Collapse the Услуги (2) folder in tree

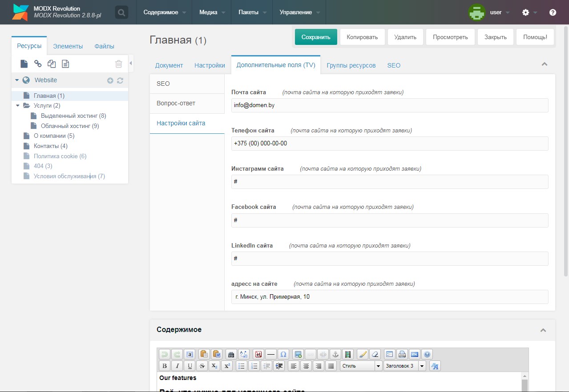18,106
